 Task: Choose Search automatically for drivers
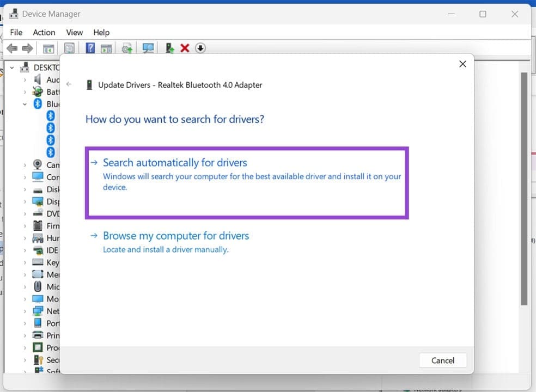point(174,162)
